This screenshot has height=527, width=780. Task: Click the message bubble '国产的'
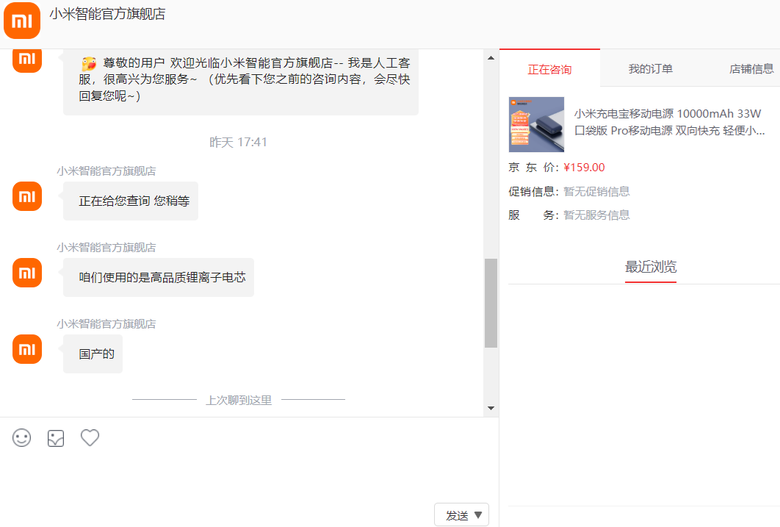(x=93, y=354)
